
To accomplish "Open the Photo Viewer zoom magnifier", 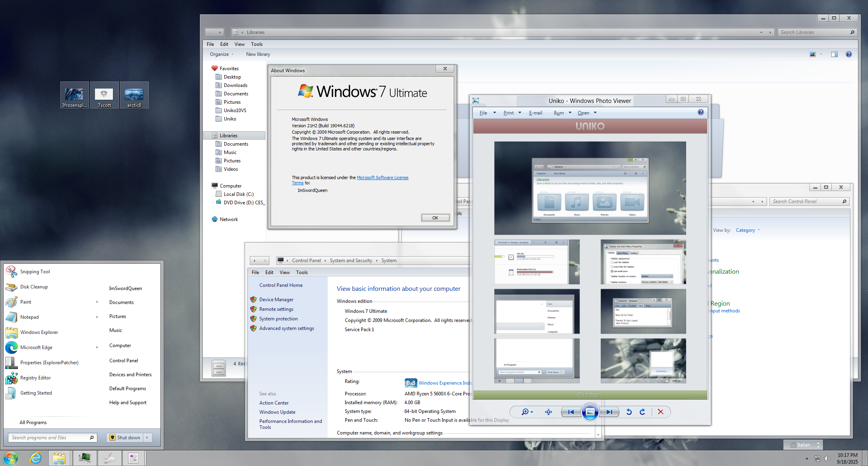I will [x=525, y=412].
